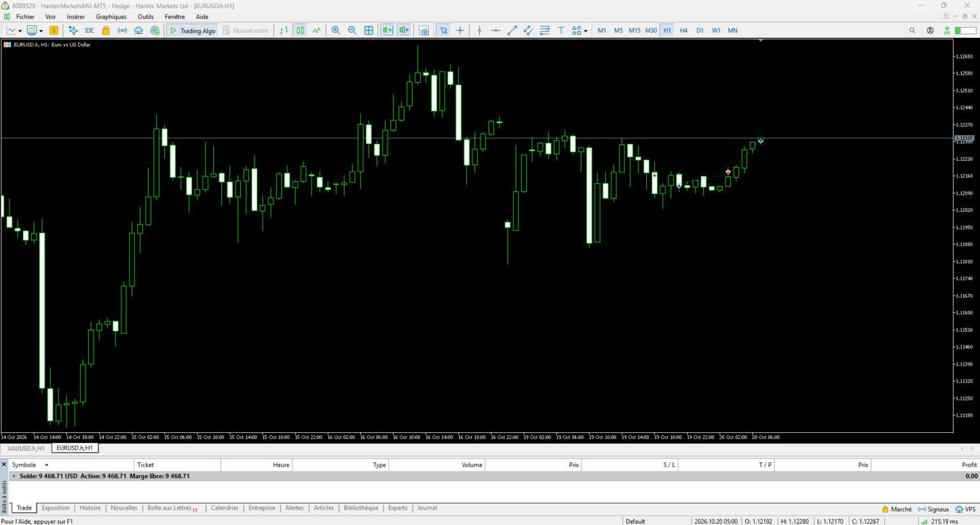This screenshot has width=980, height=525.
Task: Toggle chart auto-scroll to latest bar
Action: [387, 30]
